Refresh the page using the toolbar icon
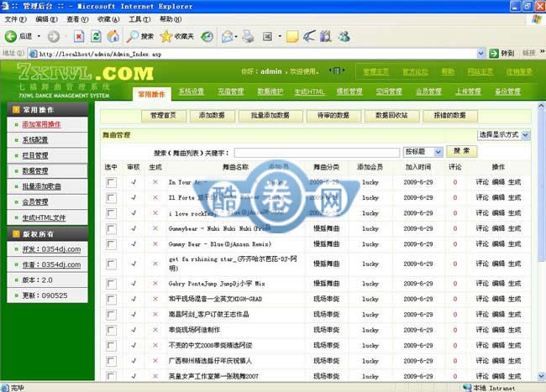Screen dimensions: 546x392 (x=96, y=36)
